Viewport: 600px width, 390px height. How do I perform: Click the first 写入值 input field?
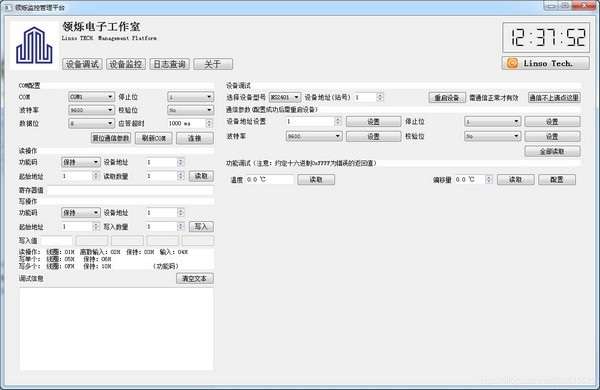(56, 241)
